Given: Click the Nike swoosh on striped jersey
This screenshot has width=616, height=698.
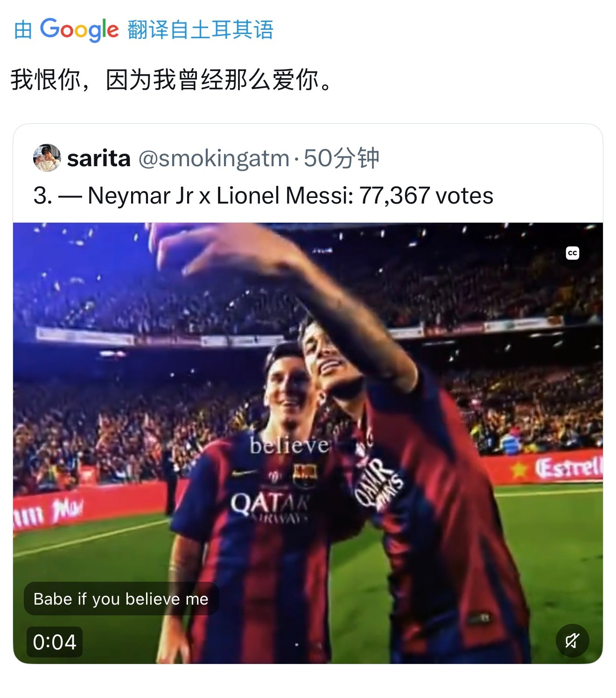Looking at the screenshot, I should click(x=244, y=473).
